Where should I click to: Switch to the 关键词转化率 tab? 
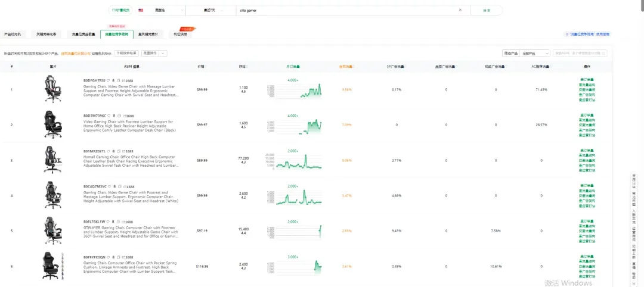click(x=47, y=34)
